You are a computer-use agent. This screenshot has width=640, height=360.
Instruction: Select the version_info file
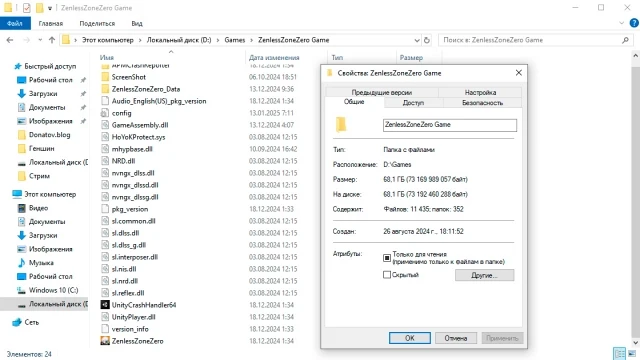coord(130,329)
